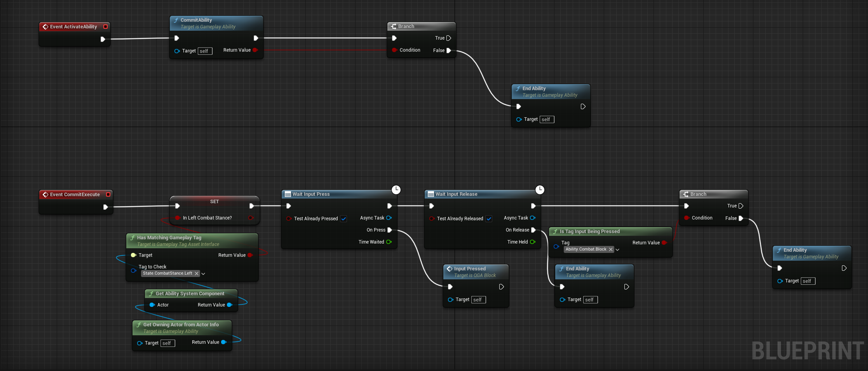Click Get Owning Actor Target self field
The height and width of the screenshot is (371, 868).
pos(167,343)
